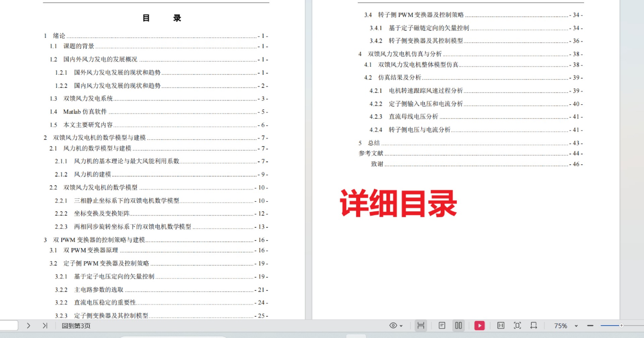Open TOC entry 2.2.2 坐标变换及变换矩阵

(162, 214)
